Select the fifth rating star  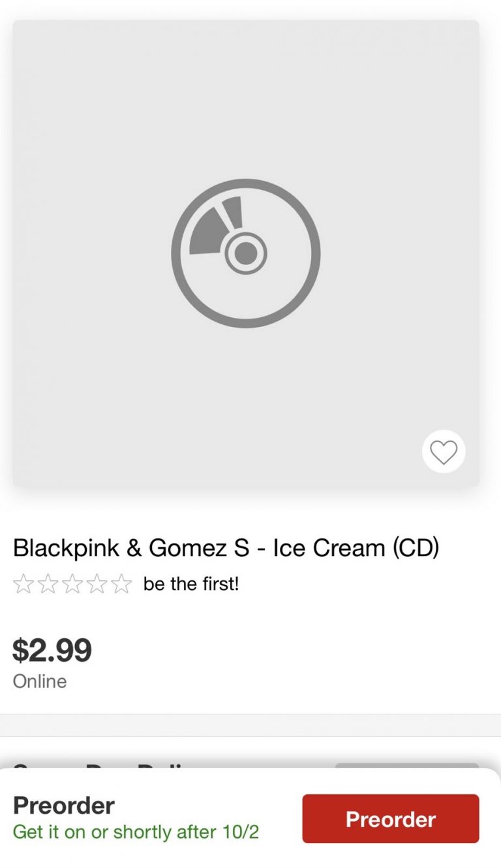pos(121,584)
